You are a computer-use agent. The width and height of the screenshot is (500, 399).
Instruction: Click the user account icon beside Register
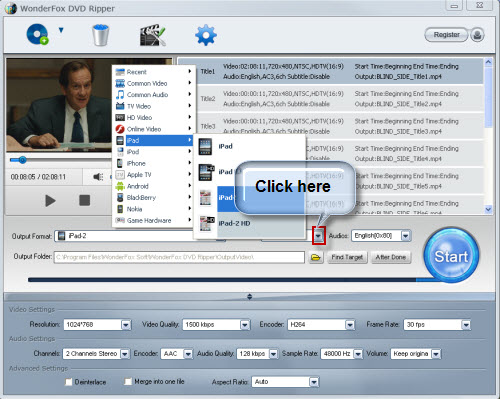click(x=477, y=35)
